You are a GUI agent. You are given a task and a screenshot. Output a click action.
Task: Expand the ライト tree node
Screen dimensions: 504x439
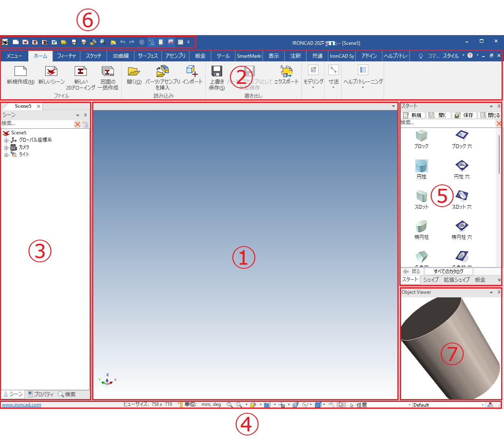click(x=6, y=154)
